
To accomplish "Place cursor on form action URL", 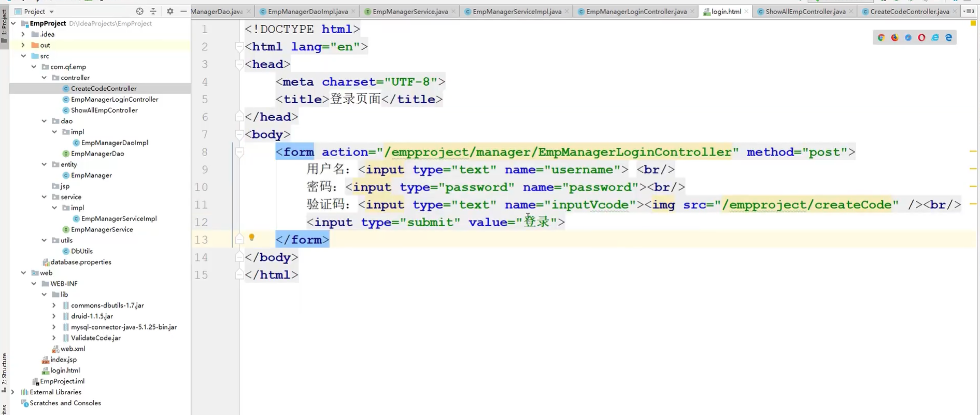I will (x=558, y=152).
